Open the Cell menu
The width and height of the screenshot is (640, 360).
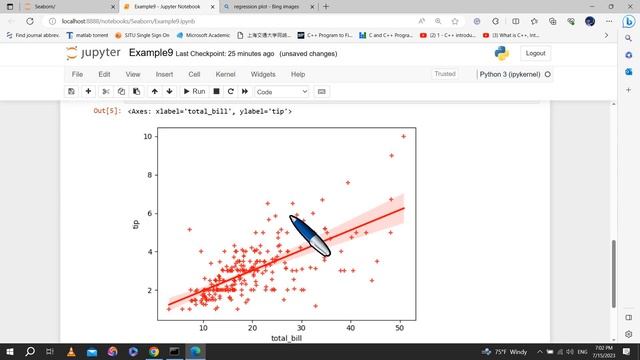click(x=194, y=74)
